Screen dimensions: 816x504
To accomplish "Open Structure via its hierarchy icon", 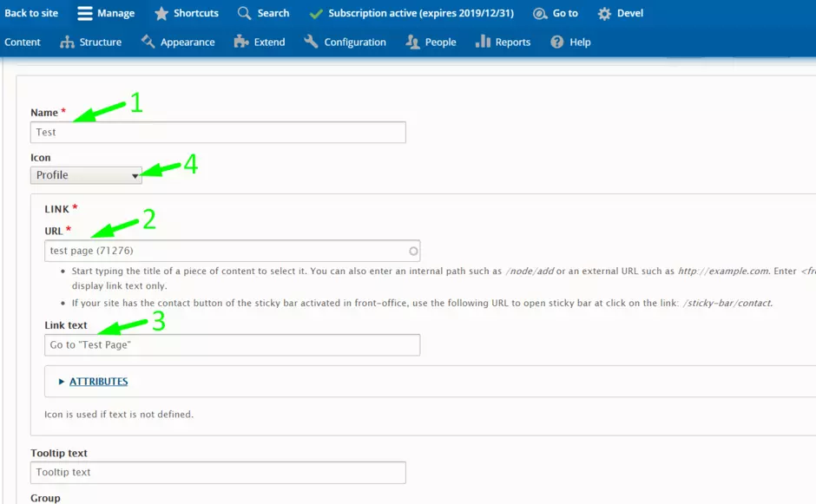I will pyautogui.click(x=67, y=43).
